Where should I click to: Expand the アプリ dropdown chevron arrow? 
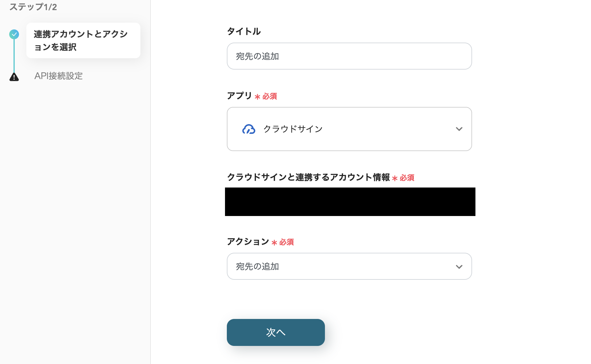[459, 129]
